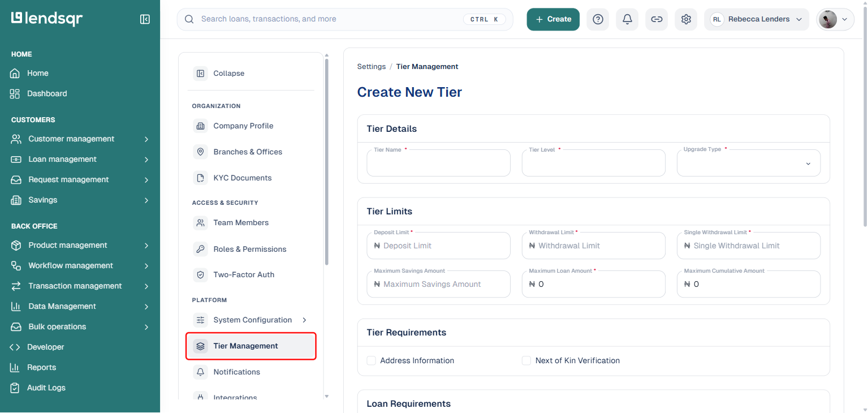Focus the Single Withdrawal Limit field
Image resolution: width=868 pixels, height=413 pixels.
(748, 246)
